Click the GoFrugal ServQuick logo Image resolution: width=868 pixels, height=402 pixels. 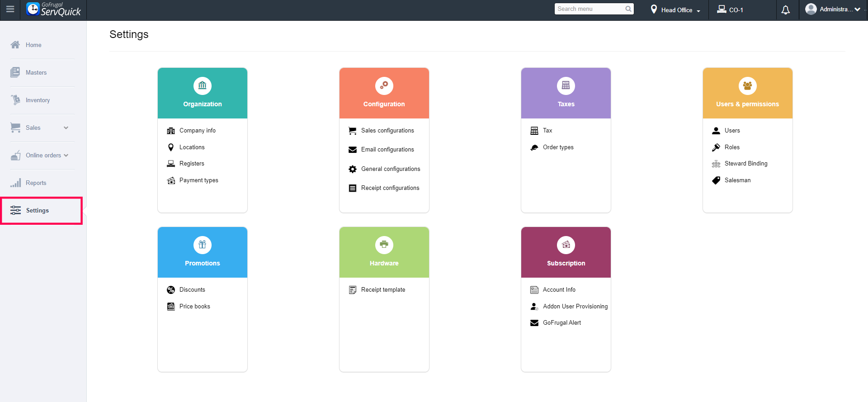tap(53, 9)
